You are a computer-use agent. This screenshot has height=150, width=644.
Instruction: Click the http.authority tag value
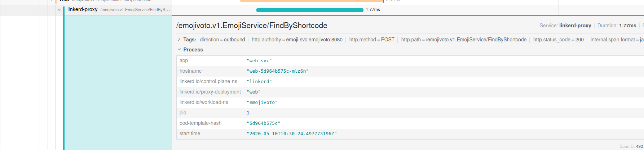click(x=314, y=40)
